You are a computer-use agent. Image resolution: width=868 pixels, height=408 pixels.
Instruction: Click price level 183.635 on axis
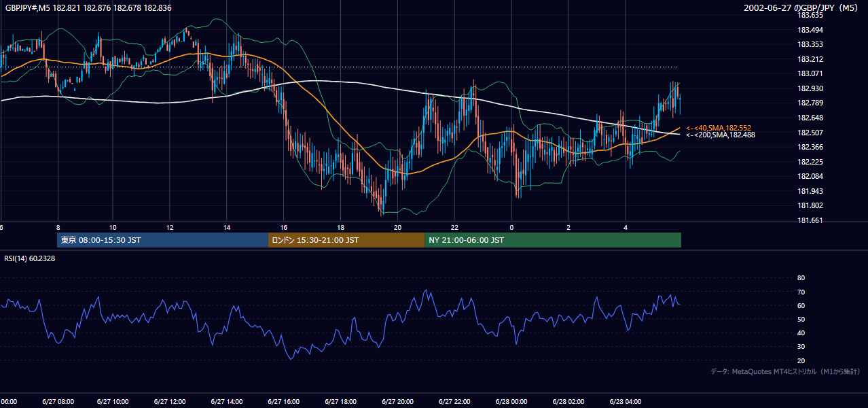[x=810, y=15]
